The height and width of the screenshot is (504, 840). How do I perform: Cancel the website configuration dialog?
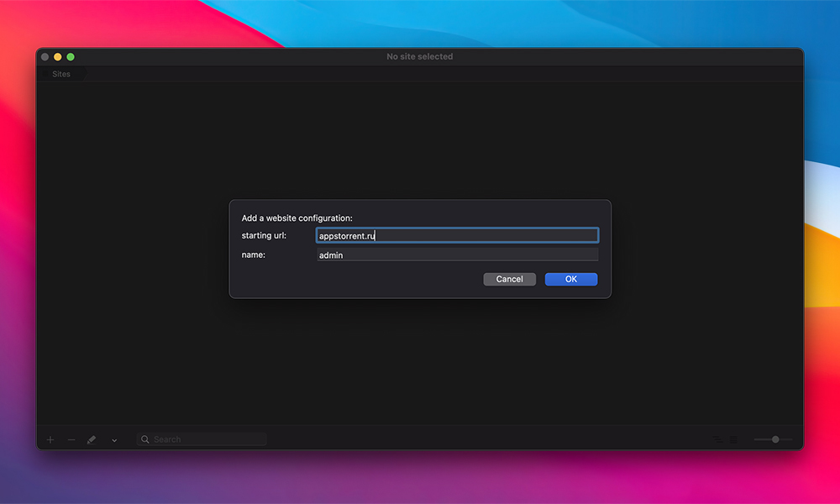(x=509, y=279)
